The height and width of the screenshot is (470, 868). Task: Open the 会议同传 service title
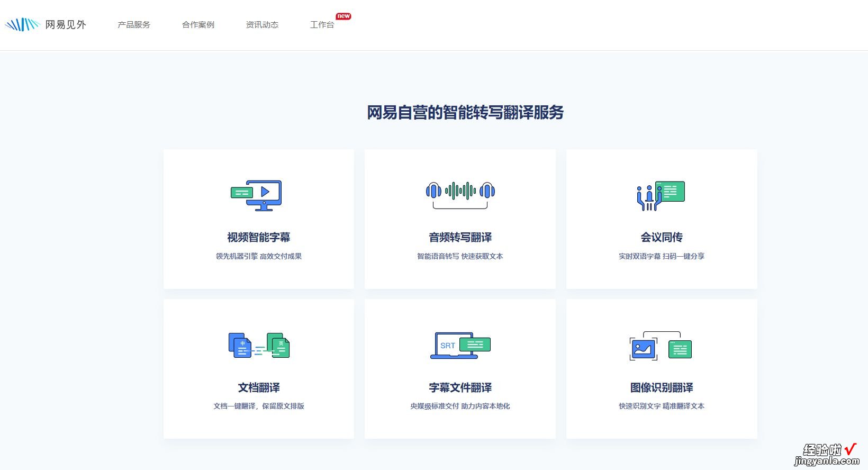pyautogui.click(x=662, y=237)
